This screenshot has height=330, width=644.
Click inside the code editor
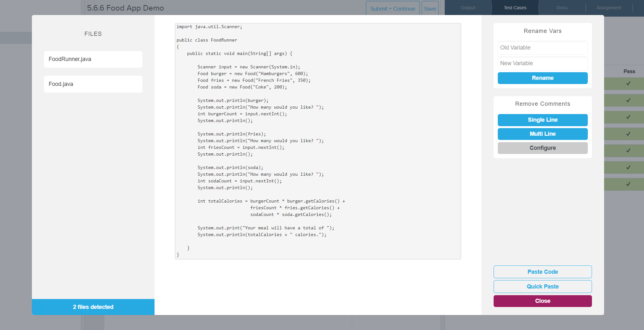pyautogui.click(x=318, y=141)
